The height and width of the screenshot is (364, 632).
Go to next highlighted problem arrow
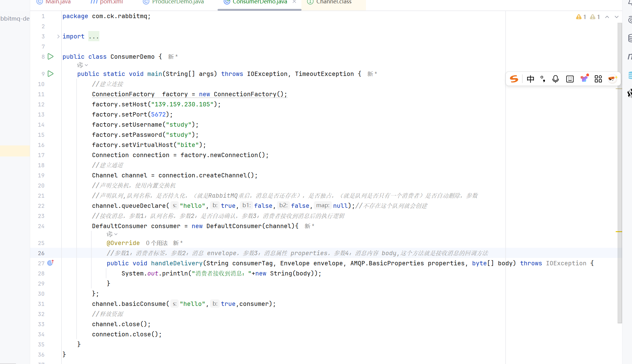616,17
